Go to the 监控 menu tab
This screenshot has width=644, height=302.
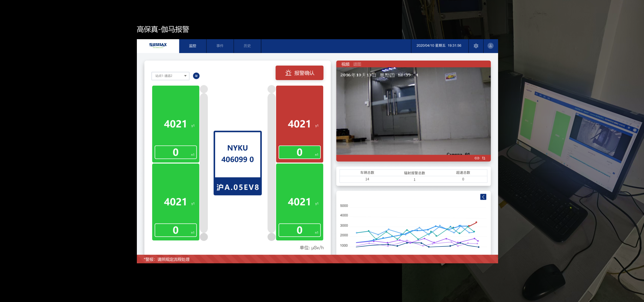192,46
